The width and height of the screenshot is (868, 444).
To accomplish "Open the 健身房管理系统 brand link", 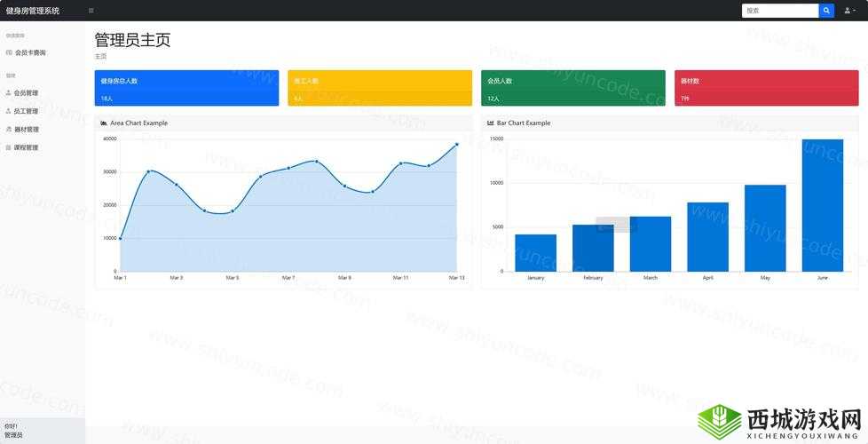I will [x=33, y=11].
